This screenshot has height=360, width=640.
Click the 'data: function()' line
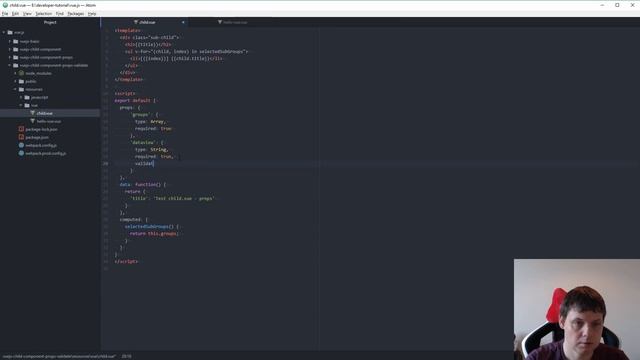143,184
